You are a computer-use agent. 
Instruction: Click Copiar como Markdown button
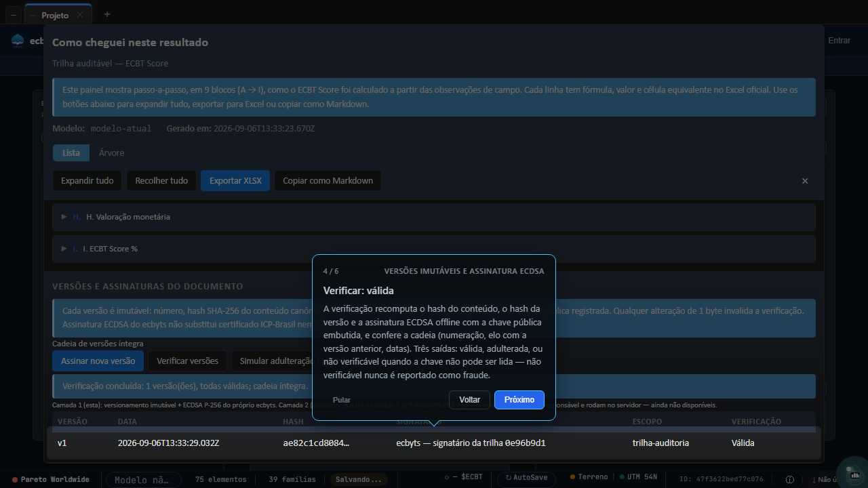328,181
